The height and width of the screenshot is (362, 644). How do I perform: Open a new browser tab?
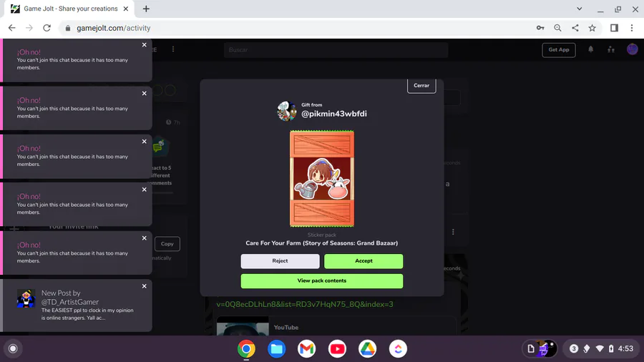tap(146, 9)
